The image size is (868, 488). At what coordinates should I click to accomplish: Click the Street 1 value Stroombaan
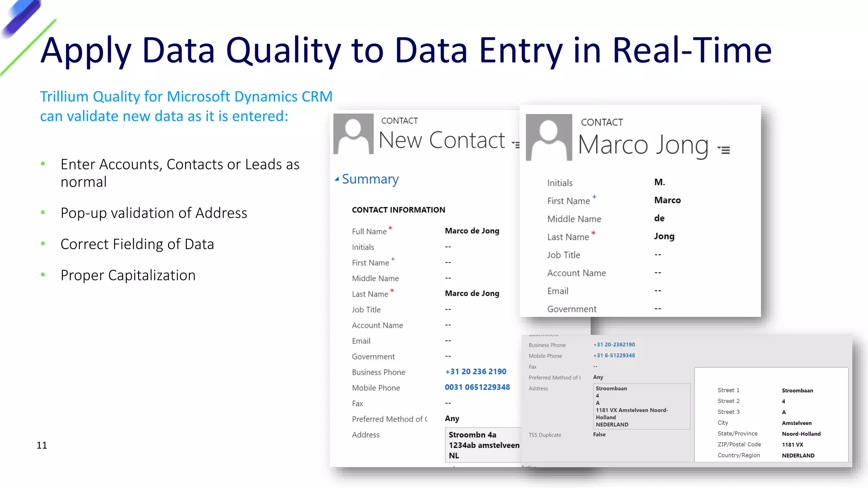(x=797, y=391)
